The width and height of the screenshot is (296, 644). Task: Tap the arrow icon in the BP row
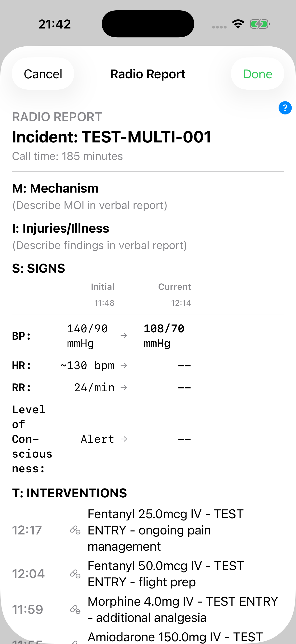click(x=124, y=336)
